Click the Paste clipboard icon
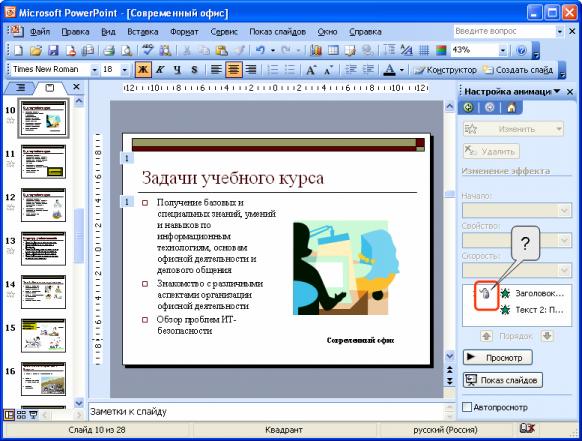Image resolution: width=582 pixels, height=441 pixels. coord(222,50)
